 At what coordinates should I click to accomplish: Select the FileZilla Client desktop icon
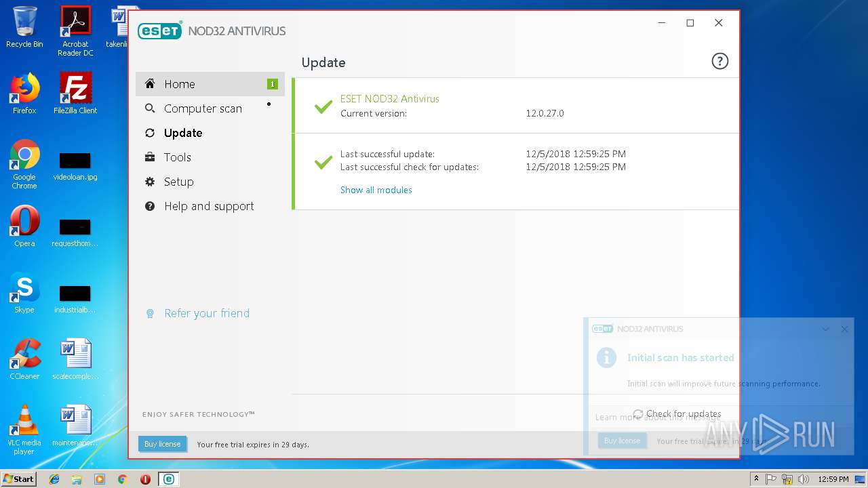(x=75, y=94)
